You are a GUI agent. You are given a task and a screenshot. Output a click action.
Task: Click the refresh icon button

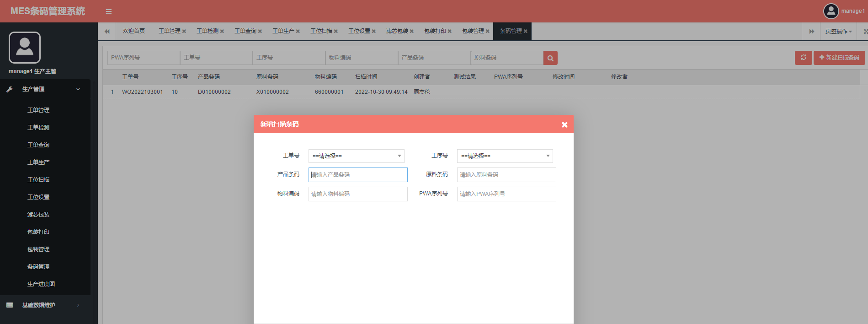(803, 58)
